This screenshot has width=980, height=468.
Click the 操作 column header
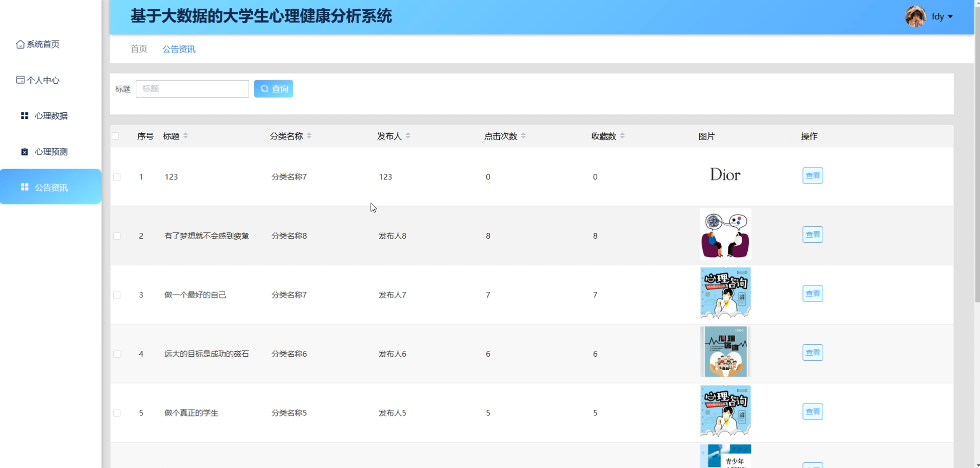[809, 136]
